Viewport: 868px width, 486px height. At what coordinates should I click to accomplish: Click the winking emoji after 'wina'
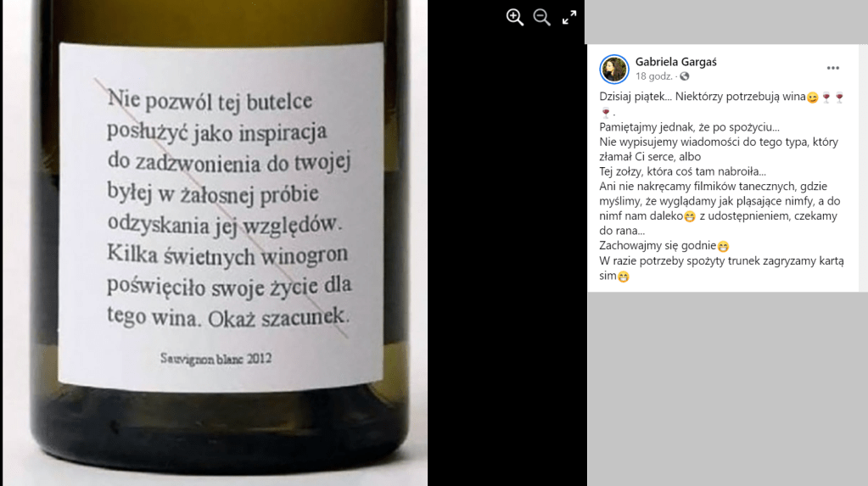pos(812,98)
